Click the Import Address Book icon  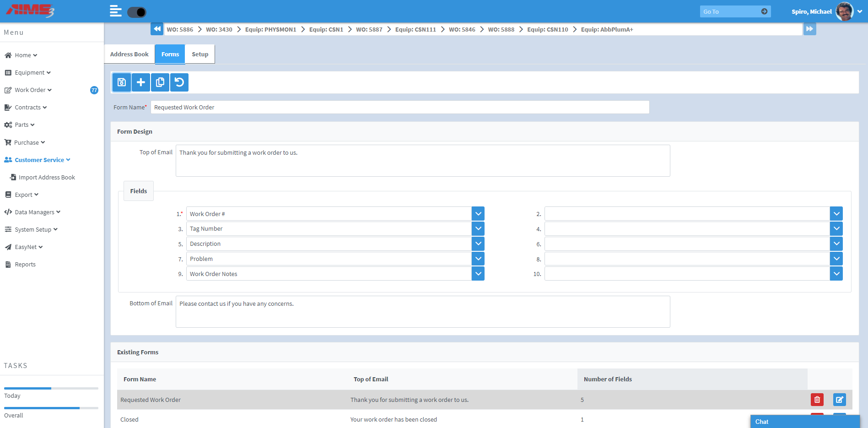click(x=14, y=177)
